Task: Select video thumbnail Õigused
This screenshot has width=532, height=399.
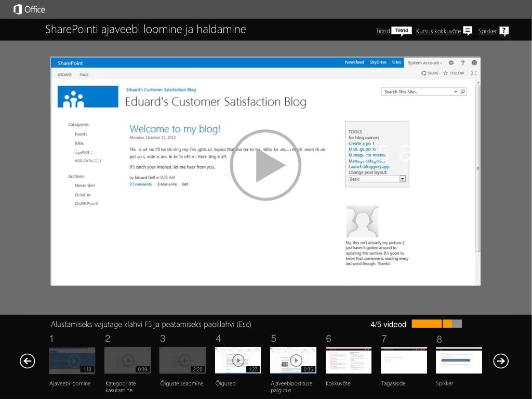Action: [238, 361]
